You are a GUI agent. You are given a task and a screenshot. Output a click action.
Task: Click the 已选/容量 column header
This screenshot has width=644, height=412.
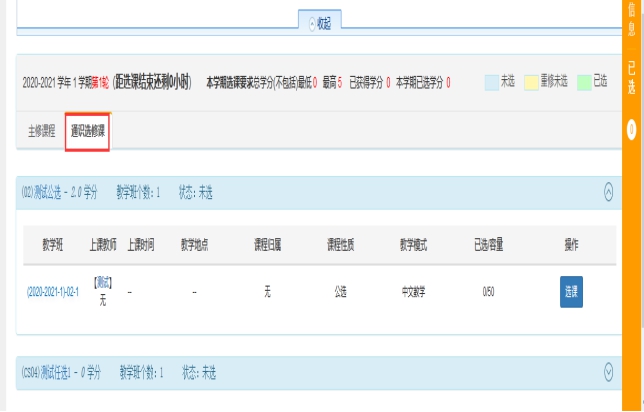[x=488, y=245]
